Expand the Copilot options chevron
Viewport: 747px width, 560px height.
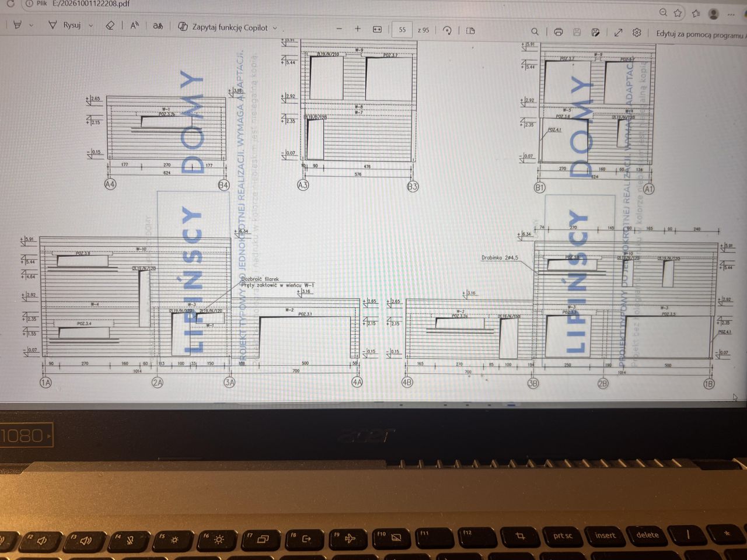pyautogui.click(x=275, y=28)
